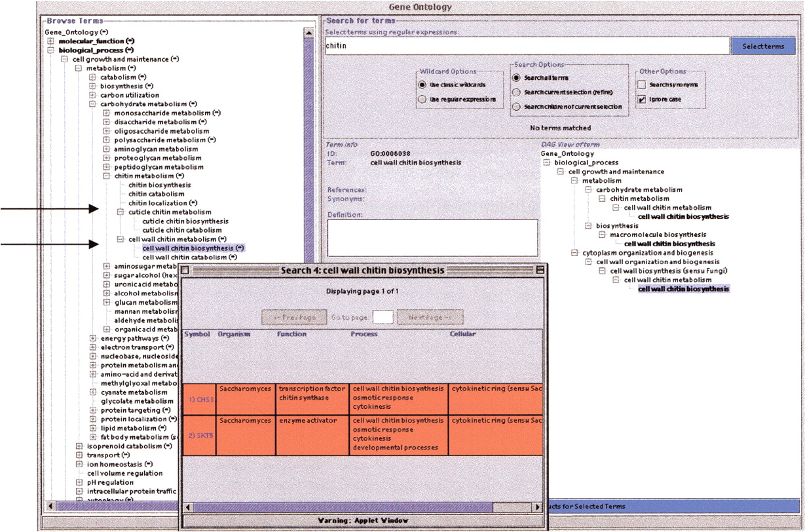
Task: Toggle the Ignore case checkbox
Action: click(642, 100)
